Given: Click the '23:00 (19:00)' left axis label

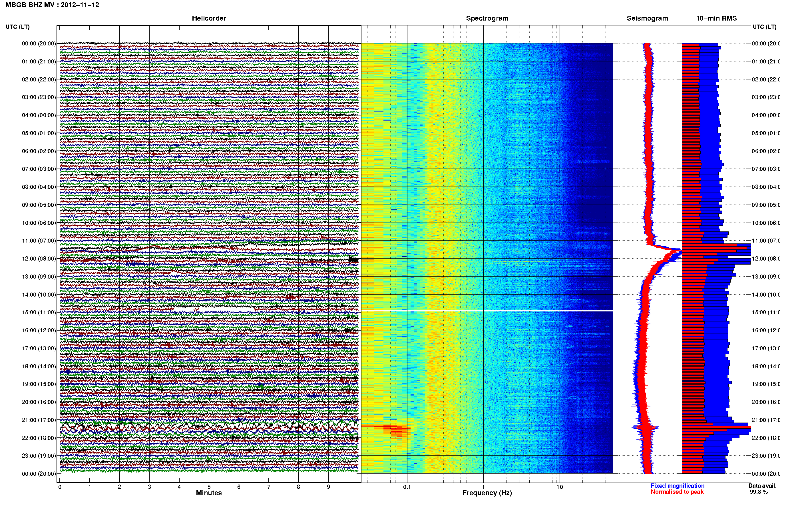Looking at the screenshot, I should pyautogui.click(x=39, y=456).
